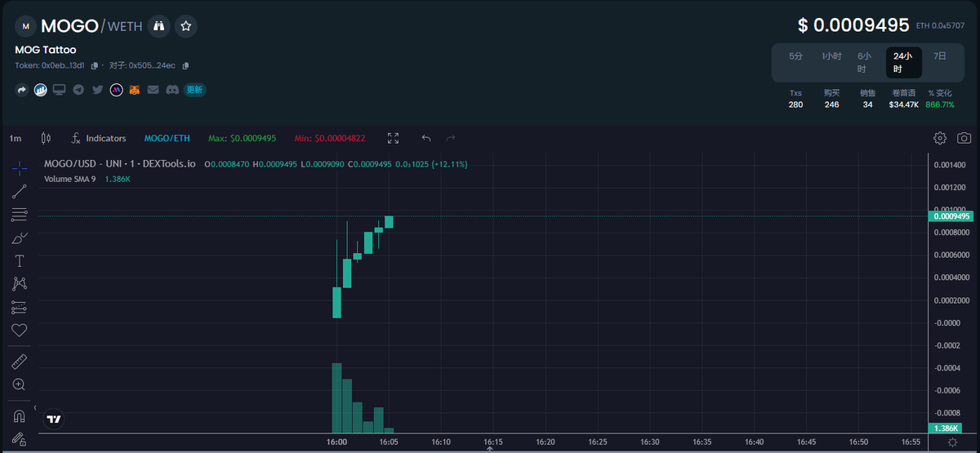
Task: Switch chart pair with MOGO/ETH
Action: pyautogui.click(x=167, y=139)
